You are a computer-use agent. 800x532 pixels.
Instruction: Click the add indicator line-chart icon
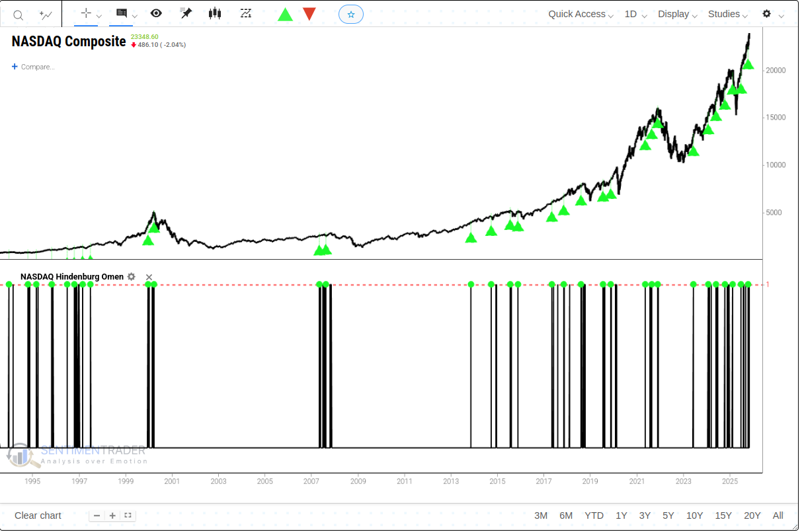(x=46, y=15)
